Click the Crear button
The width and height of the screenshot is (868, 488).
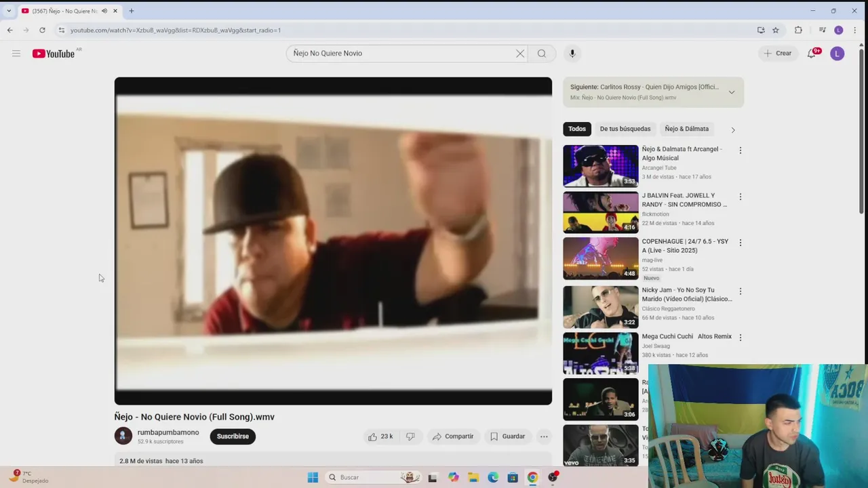tap(777, 54)
